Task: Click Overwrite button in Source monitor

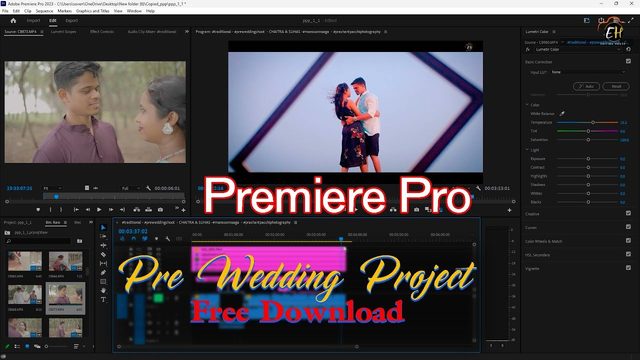Action: [x=149, y=209]
